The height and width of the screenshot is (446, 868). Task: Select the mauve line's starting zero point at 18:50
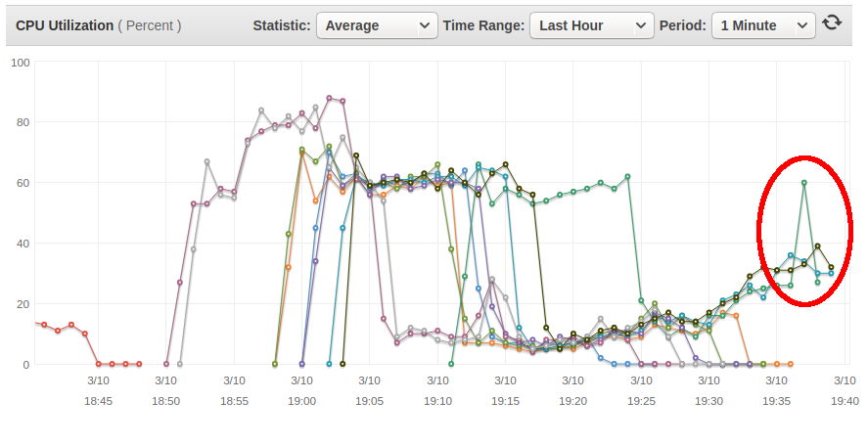166,364
